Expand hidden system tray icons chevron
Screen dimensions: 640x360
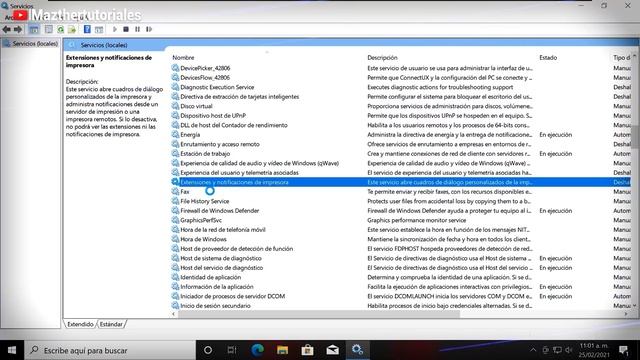pyautogui.click(x=533, y=350)
